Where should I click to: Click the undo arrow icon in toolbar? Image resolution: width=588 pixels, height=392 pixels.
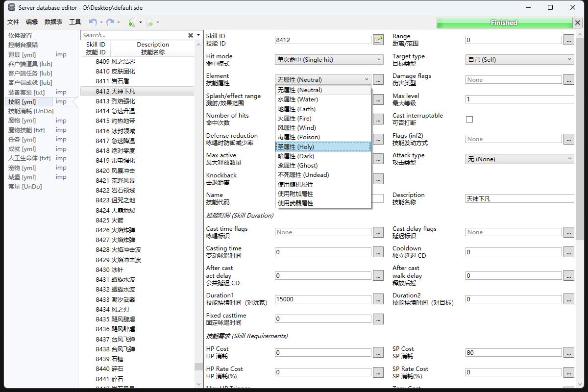pyautogui.click(x=93, y=22)
